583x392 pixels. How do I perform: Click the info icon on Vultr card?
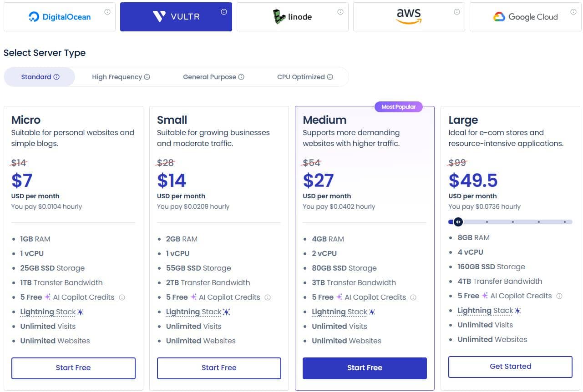224,12
